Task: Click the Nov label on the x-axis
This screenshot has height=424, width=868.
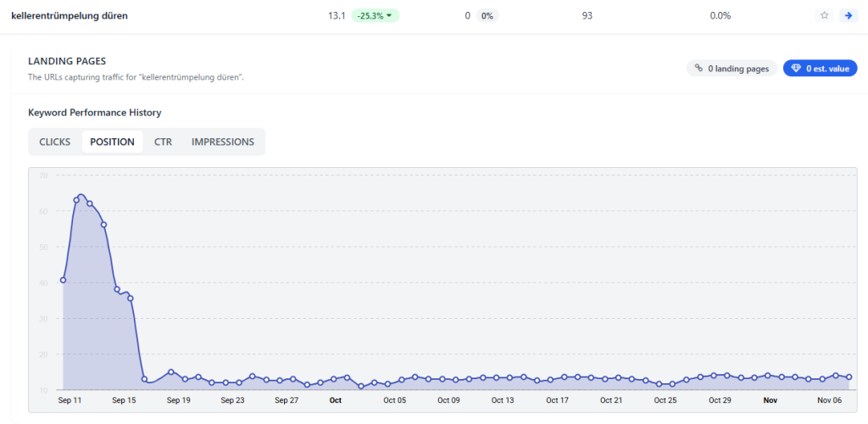Action: point(770,399)
